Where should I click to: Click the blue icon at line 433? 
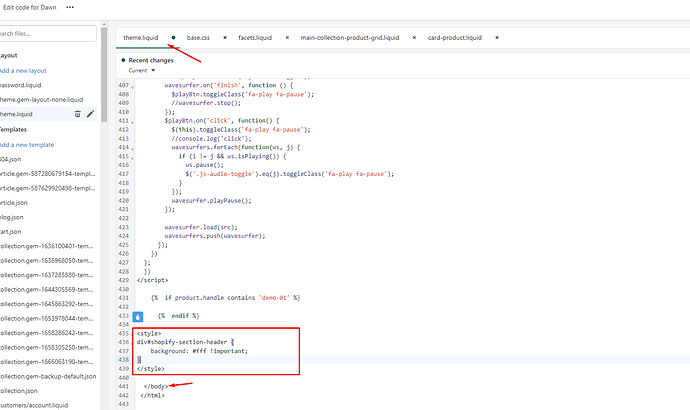tap(139, 315)
